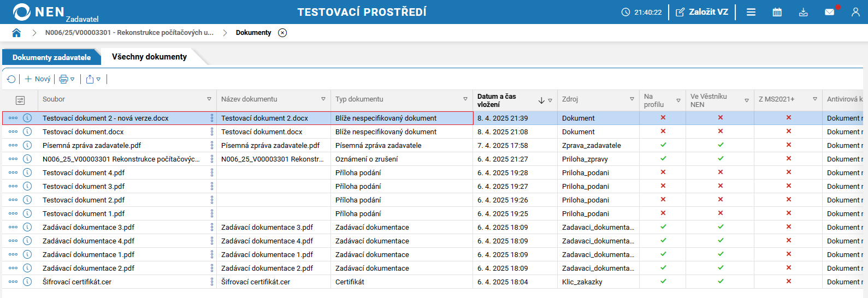Viewport: 868px width, 298px height.
Task: Click info icon for Šifrovací certifikát.cer row
Action: pos(27,282)
